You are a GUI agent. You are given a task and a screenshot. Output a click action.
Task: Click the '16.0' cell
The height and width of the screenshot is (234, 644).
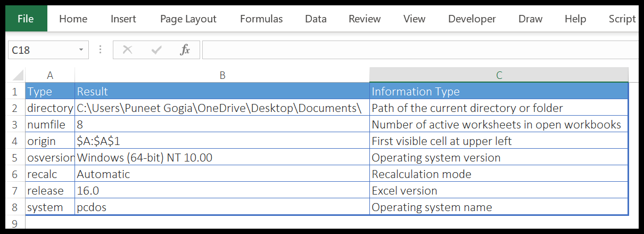click(x=222, y=190)
